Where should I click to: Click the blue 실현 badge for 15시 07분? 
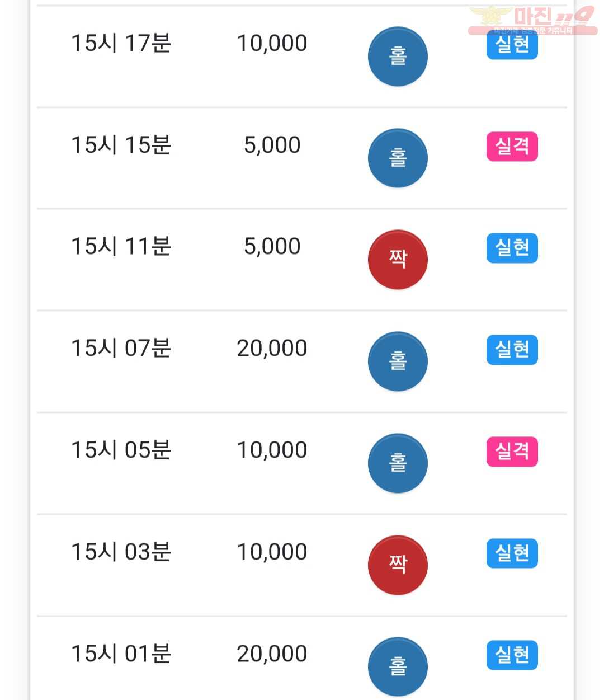coord(512,350)
